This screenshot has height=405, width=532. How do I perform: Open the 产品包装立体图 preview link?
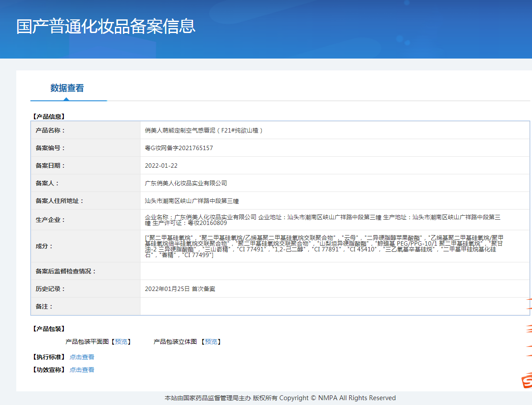click(x=211, y=342)
